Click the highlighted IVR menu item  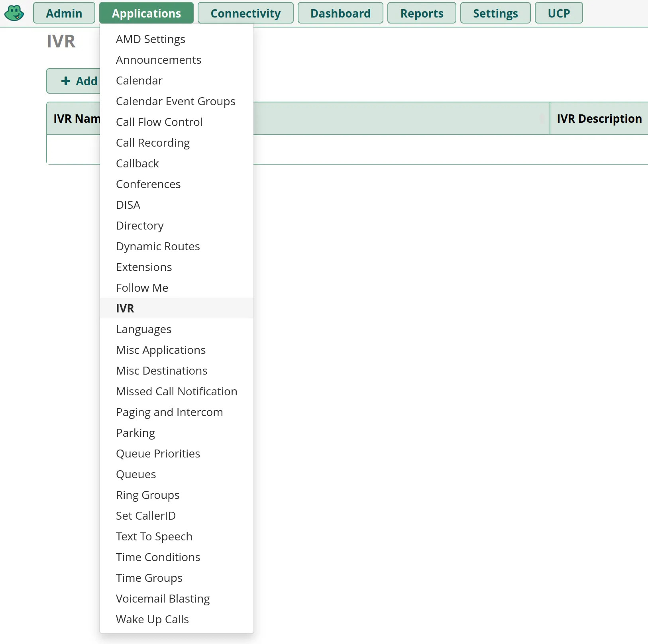click(x=125, y=308)
